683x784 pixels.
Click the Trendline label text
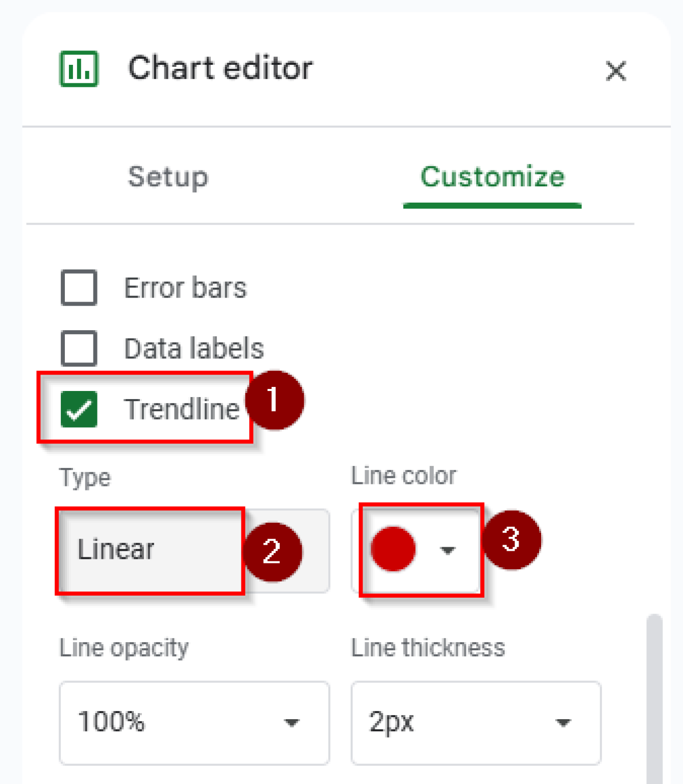pyautogui.click(x=182, y=409)
